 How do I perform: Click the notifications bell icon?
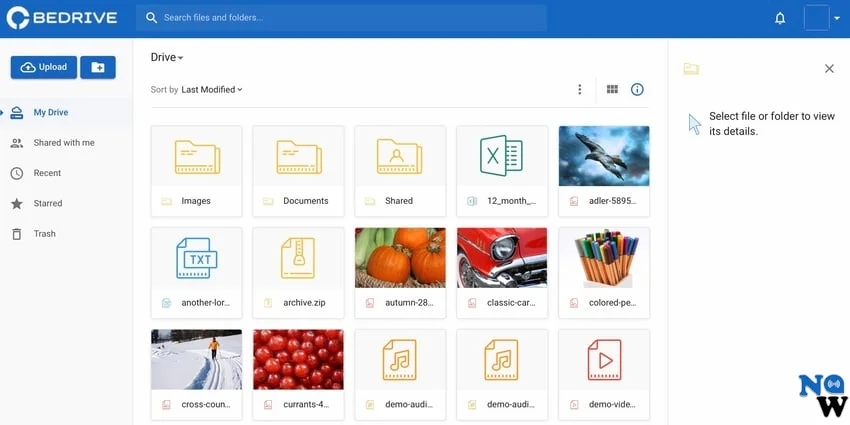[x=780, y=18]
